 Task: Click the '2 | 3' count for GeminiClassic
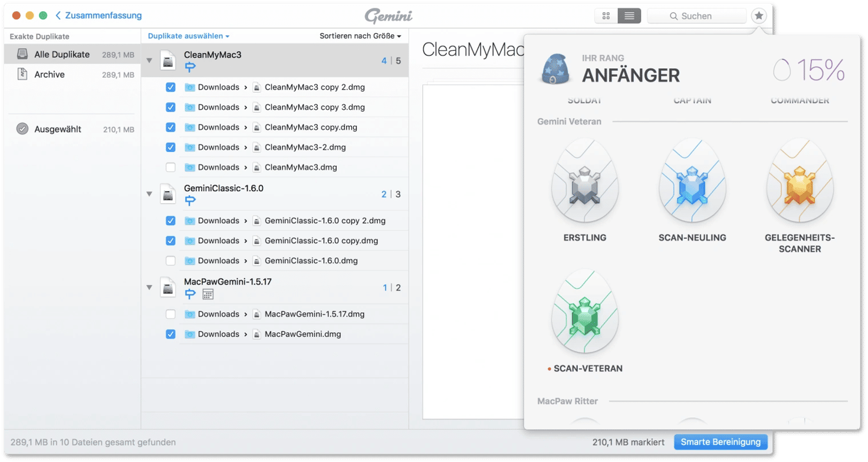coord(391,194)
